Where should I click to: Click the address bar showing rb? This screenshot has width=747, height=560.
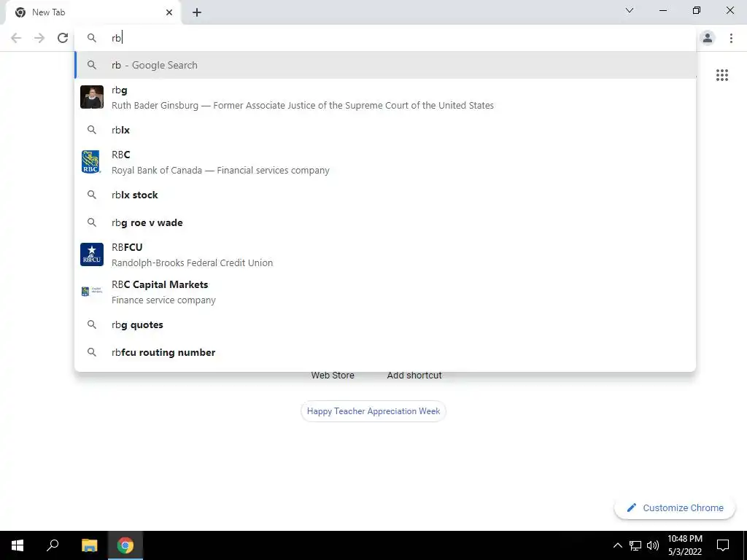pyautogui.click(x=385, y=38)
